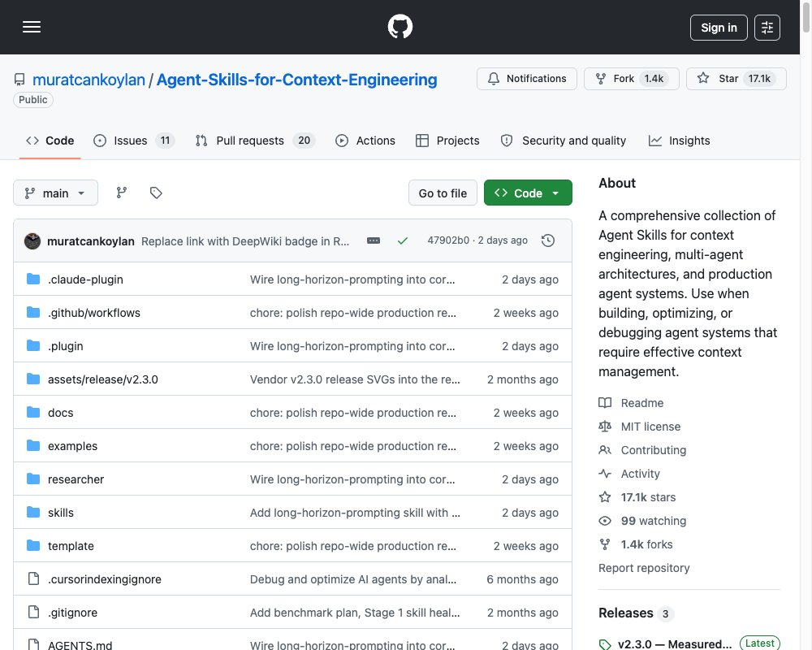Open appearance settings icon next to Sign in
Viewport: 812px width, 650px height.
[767, 28]
